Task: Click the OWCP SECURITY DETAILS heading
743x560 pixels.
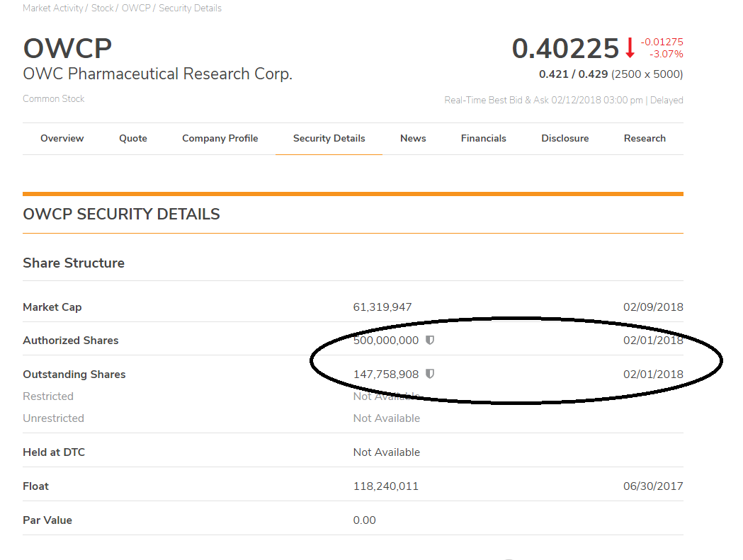Action: click(x=121, y=214)
